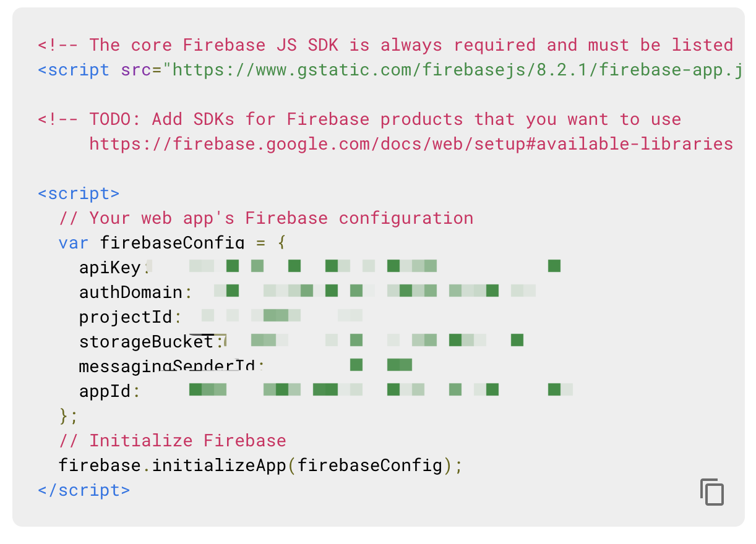Click the projectId property name

[x=126, y=317]
